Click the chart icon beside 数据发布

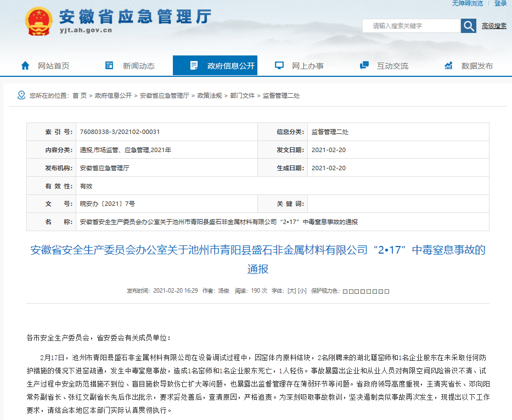click(x=448, y=65)
